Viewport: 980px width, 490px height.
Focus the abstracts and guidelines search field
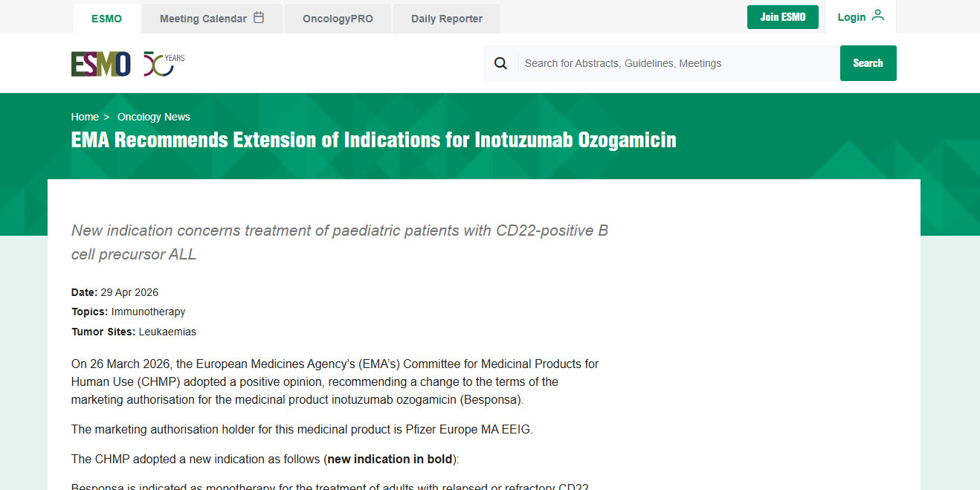coord(678,63)
